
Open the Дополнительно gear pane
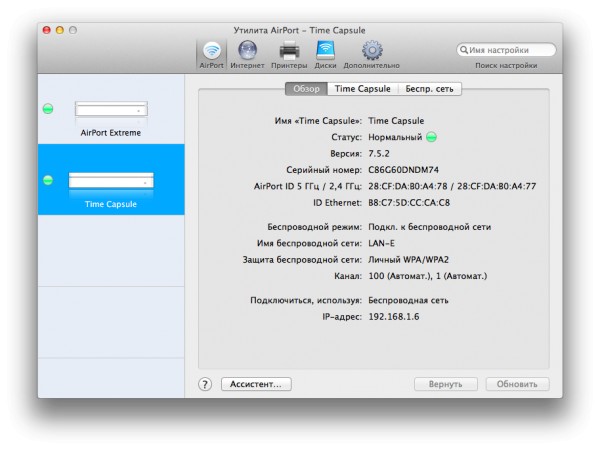pyautogui.click(x=372, y=55)
